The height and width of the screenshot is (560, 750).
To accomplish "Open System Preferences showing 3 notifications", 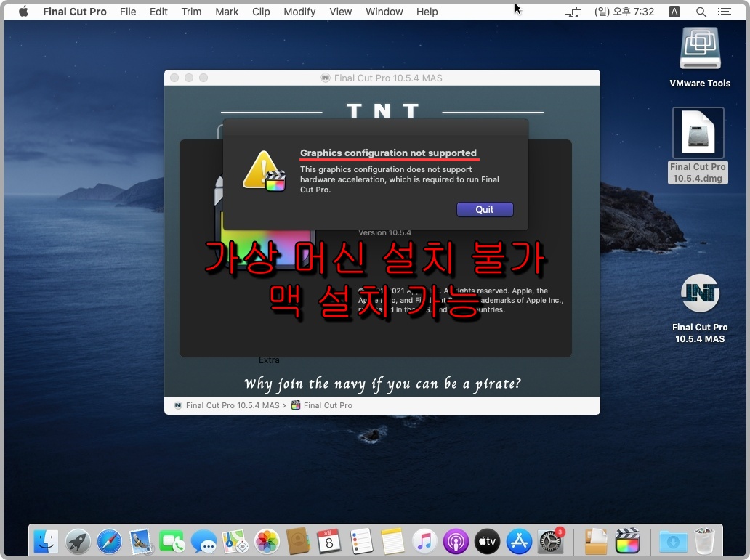I will pyautogui.click(x=551, y=541).
